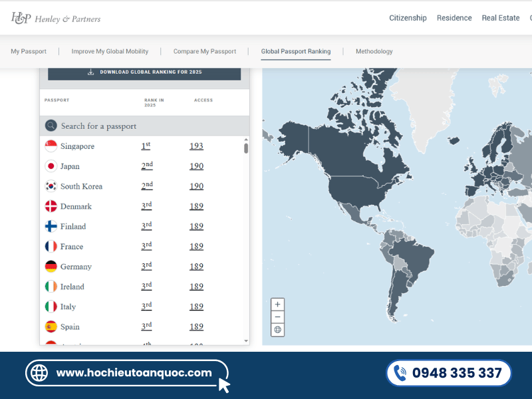The image size is (532, 399).
Task: Click into Search for a passport field
Action: (144, 126)
